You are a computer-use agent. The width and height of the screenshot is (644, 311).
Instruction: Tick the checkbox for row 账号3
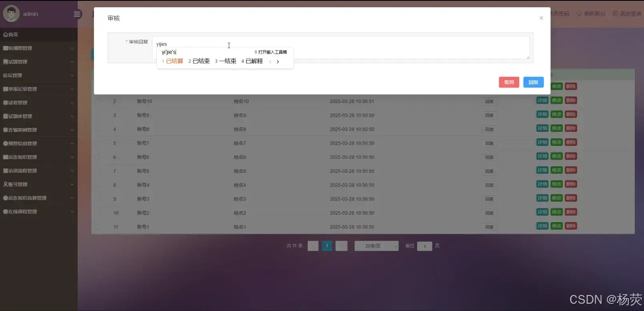pos(97,199)
